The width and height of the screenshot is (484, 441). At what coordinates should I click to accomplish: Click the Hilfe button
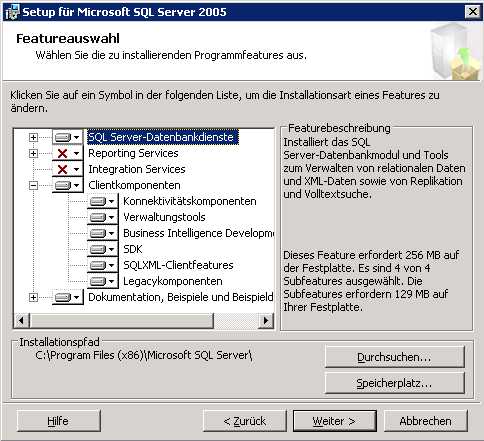tap(58, 421)
